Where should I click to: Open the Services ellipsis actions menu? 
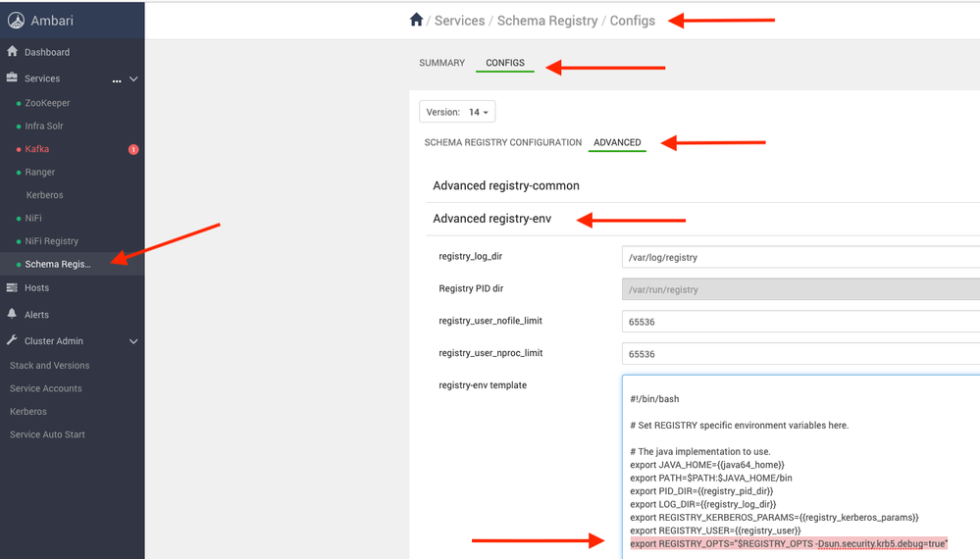pyautogui.click(x=117, y=80)
